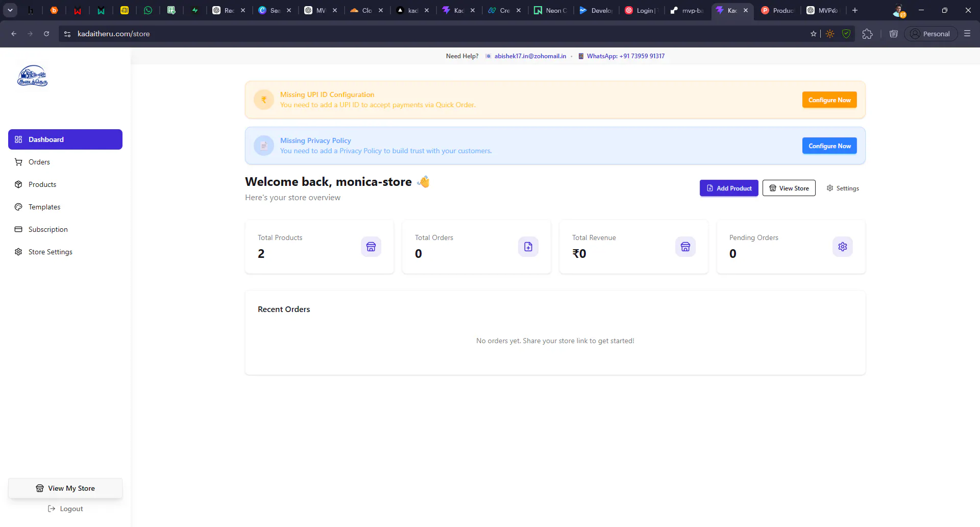The image size is (980, 527).
Task: Click the Brave shield icon
Action: 846,34
